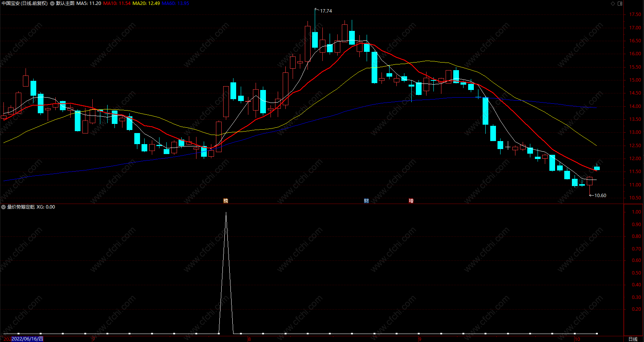Click the 中国宝安(日线.前复权) stock title
This screenshot has height=342, width=644.
pos(25,3)
